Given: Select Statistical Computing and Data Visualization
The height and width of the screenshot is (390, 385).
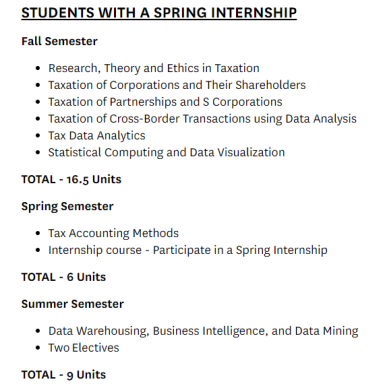Looking at the screenshot, I should tap(167, 153).
